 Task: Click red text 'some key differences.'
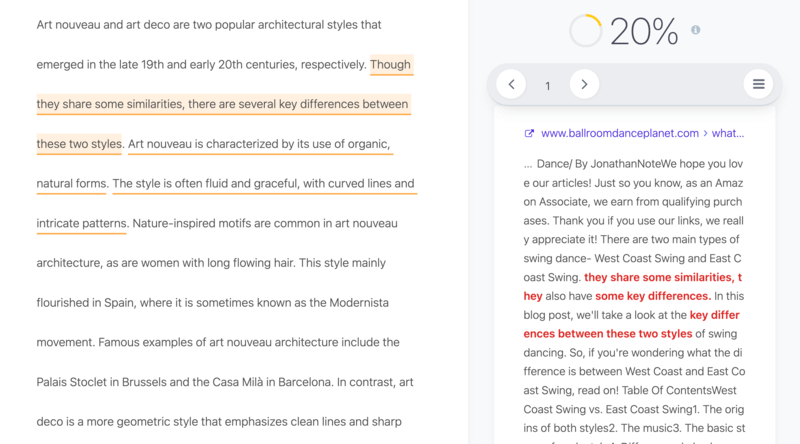[653, 297]
